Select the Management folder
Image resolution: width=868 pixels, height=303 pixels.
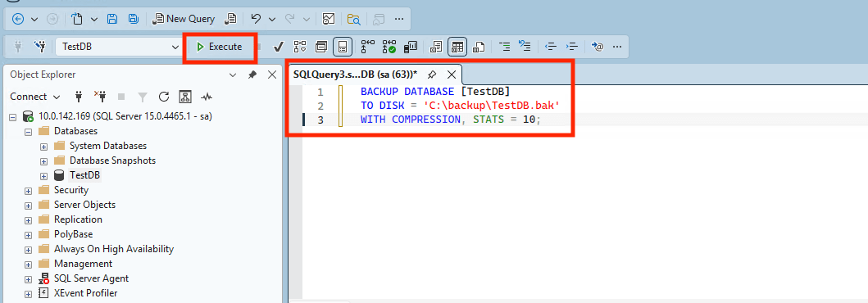[x=83, y=264]
